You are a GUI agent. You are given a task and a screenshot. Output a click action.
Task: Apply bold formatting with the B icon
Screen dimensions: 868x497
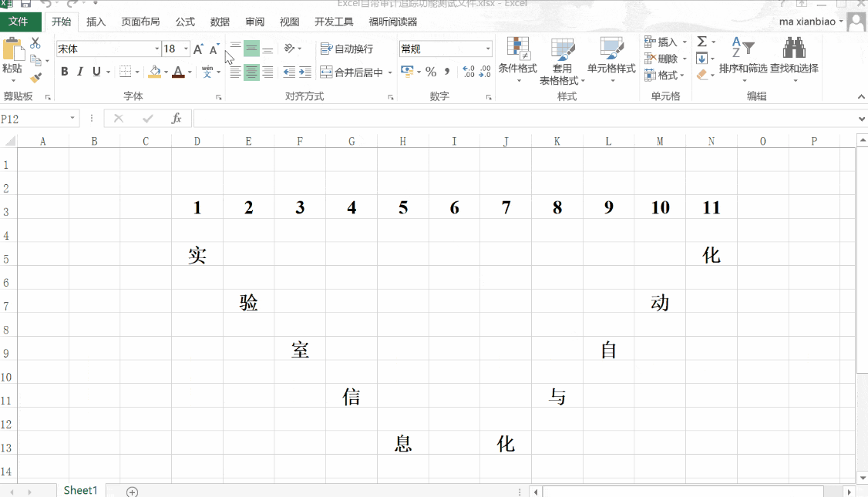click(65, 72)
